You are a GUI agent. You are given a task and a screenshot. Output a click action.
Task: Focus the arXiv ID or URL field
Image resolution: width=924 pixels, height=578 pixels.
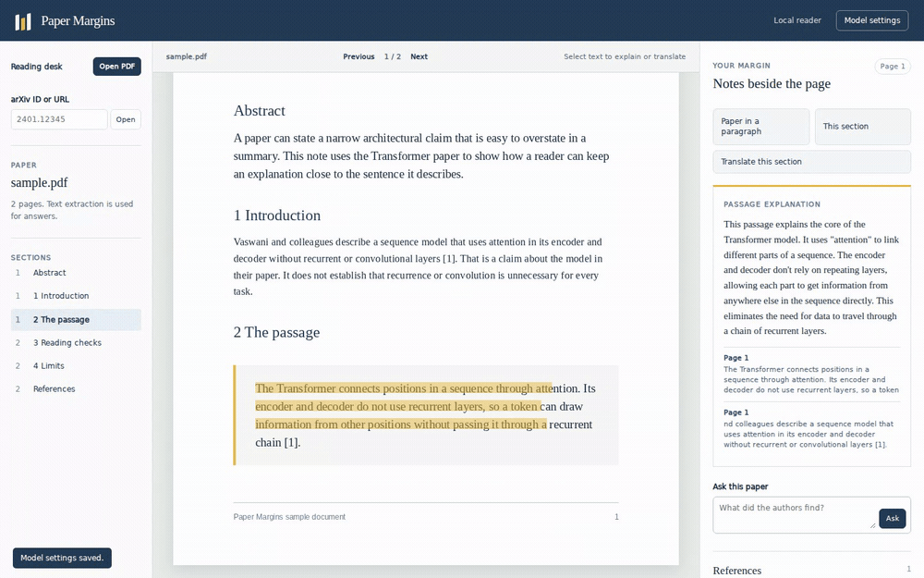tap(59, 119)
